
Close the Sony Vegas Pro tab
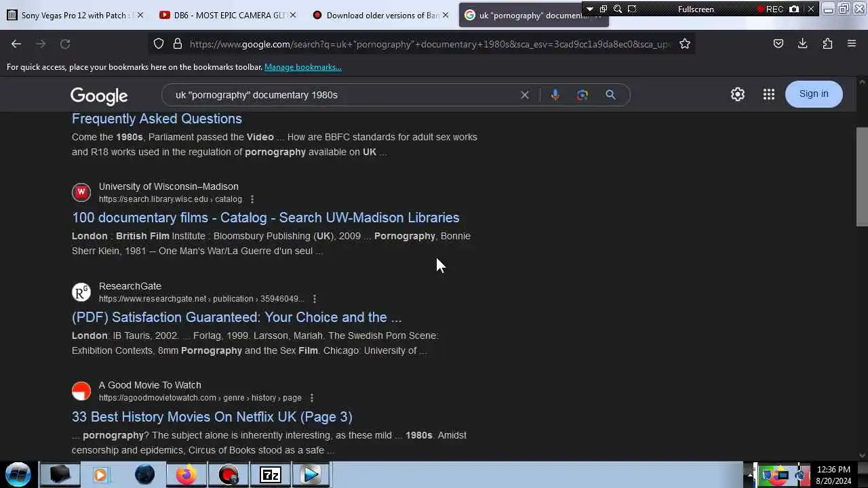coord(140,15)
